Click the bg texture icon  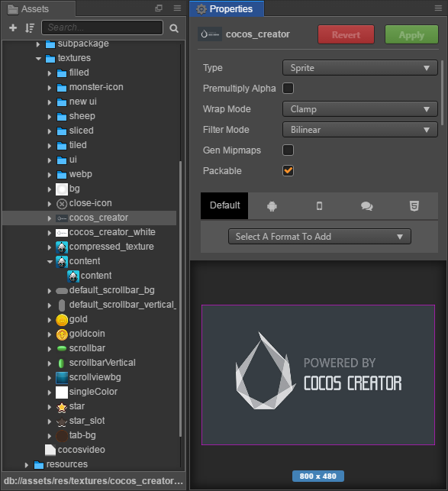(62, 189)
